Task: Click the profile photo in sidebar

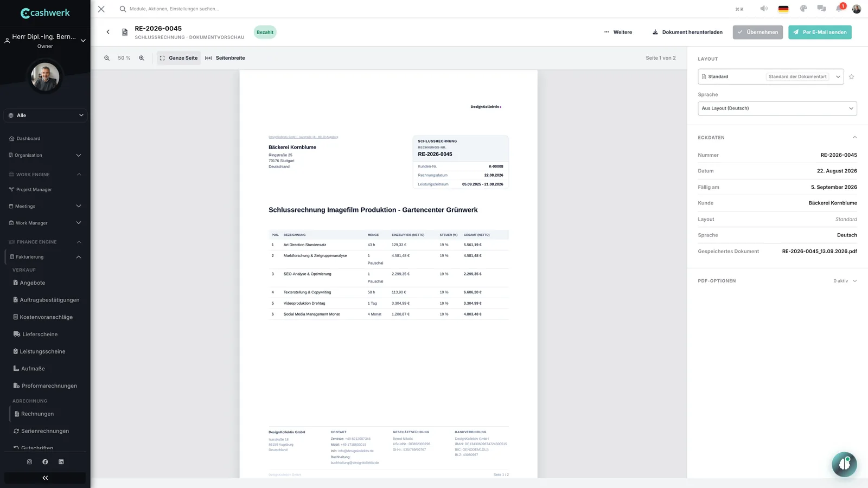Action: click(45, 77)
